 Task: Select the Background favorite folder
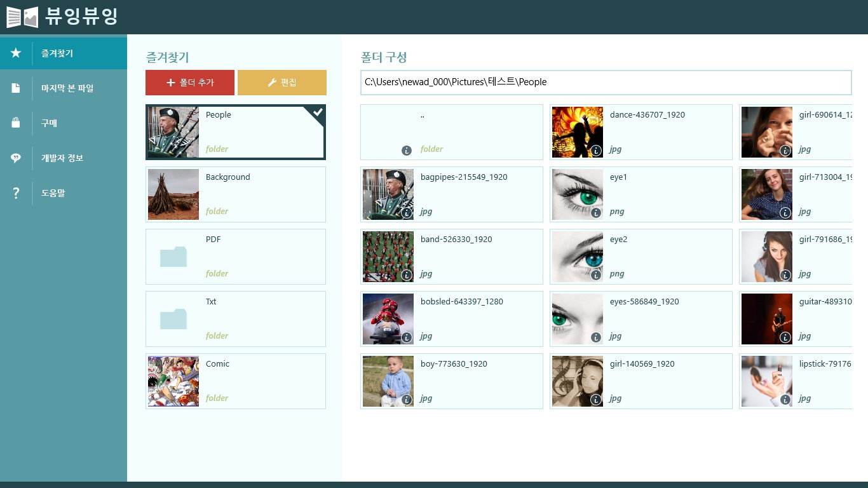click(x=236, y=194)
